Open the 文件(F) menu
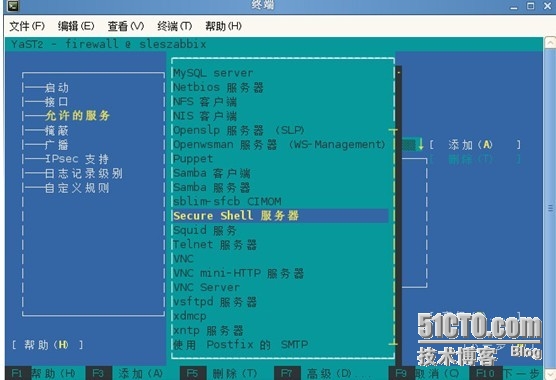Image resolution: width=556 pixels, height=380 pixels. point(27,26)
